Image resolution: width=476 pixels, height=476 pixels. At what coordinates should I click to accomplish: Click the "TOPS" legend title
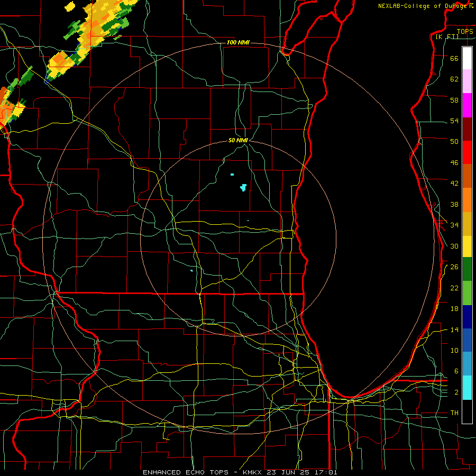click(465, 31)
